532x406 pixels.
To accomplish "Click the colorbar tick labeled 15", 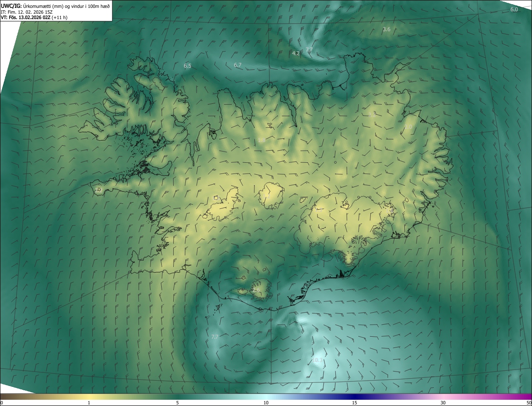I will pos(355,403).
